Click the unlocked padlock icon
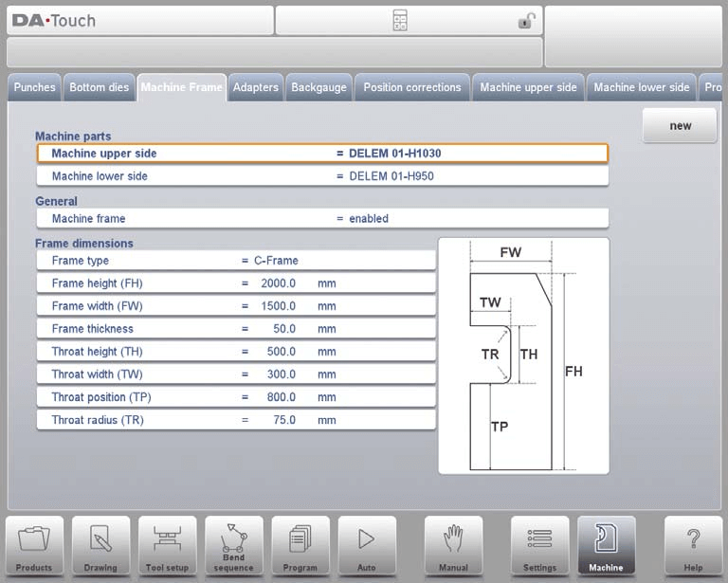The image size is (728, 583). coord(526,21)
